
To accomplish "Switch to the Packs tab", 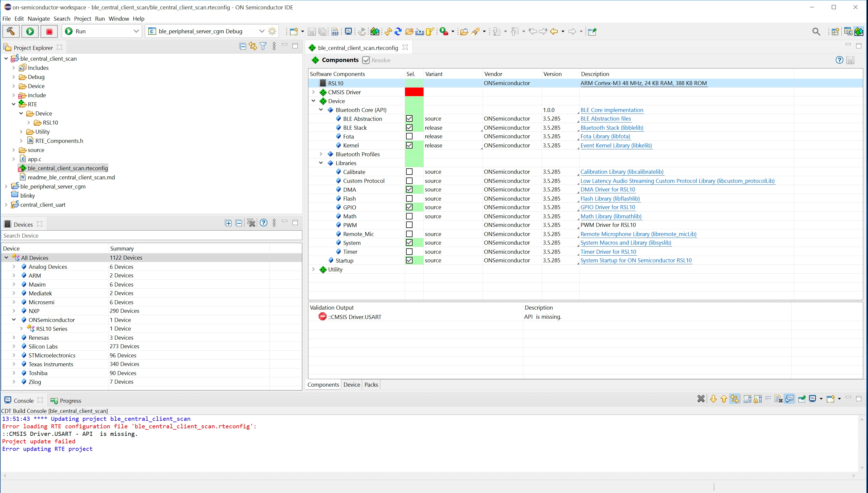I will [x=371, y=385].
